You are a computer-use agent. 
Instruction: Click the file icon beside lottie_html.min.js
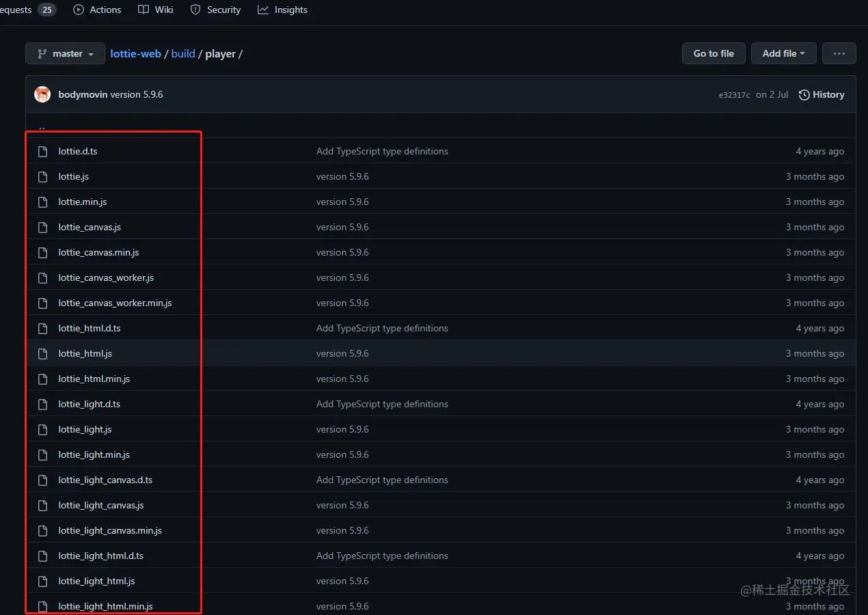tap(43, 379)
